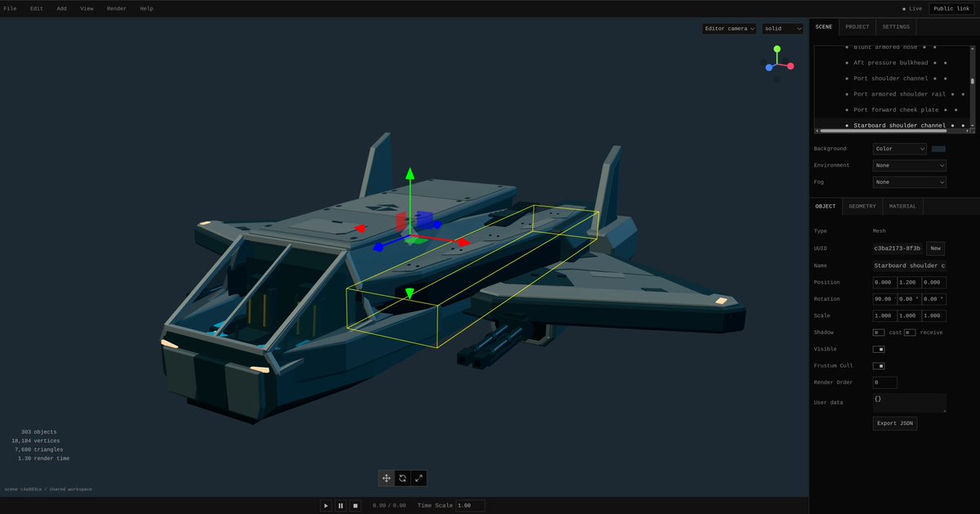The height and width of the screenshot is (514, 980).
Task: Select Port shoulder channel in the outliner
Action: (891, 78)
